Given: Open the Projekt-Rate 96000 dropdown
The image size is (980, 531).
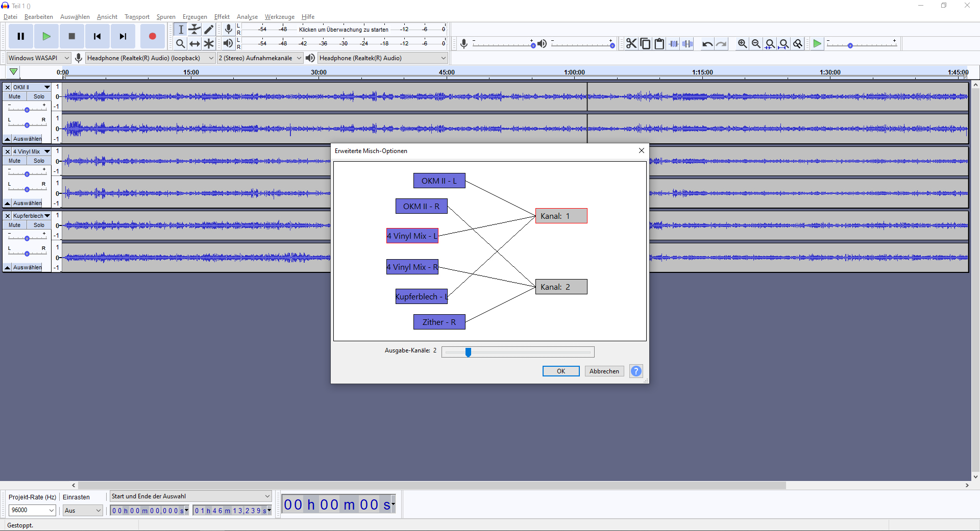Looking at the screenshot, I should pyautogui.click(x=32, y=510).
